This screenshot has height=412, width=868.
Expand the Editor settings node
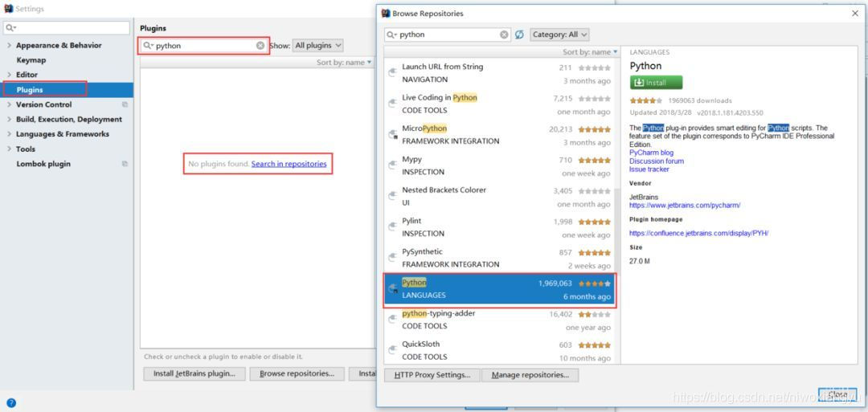pos(9,75)
